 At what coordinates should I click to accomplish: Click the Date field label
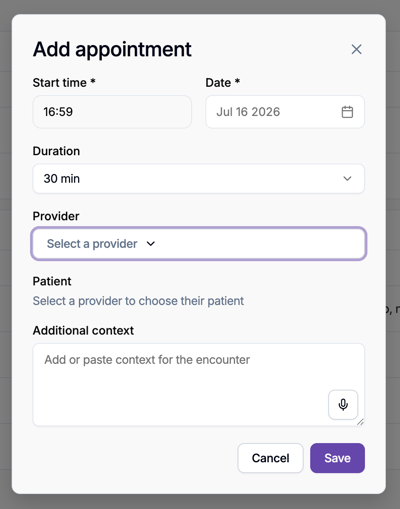[223, 83]
